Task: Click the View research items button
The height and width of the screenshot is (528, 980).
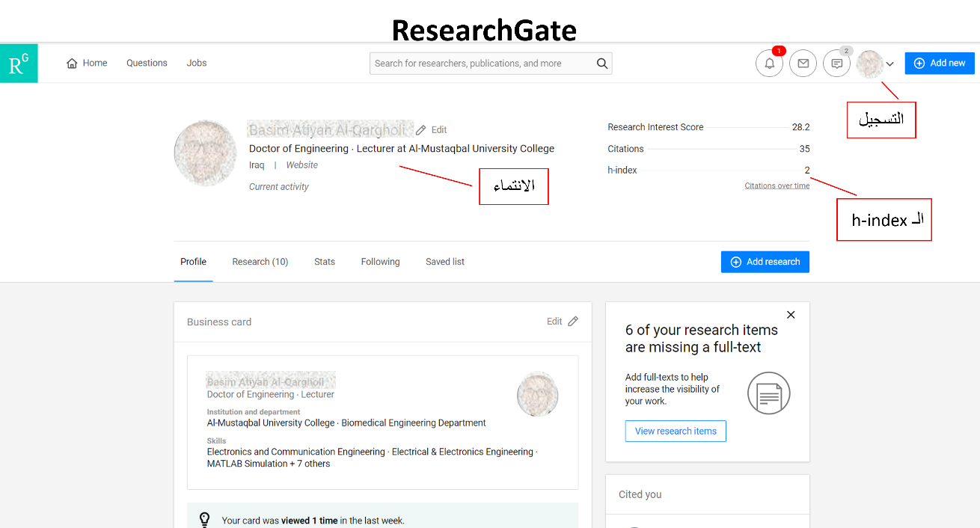Action: (676, 432)
